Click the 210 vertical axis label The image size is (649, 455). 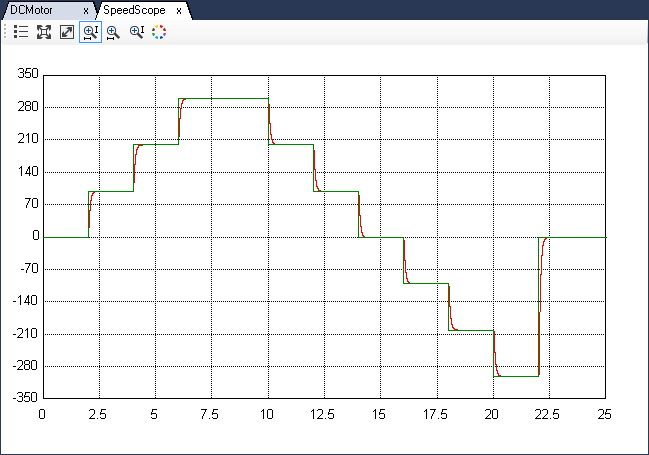coord(28,139)
